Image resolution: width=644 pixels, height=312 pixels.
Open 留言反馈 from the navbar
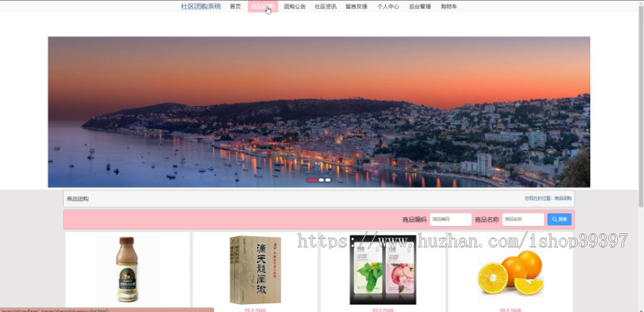pyautogui.click(x=356, y=6)
